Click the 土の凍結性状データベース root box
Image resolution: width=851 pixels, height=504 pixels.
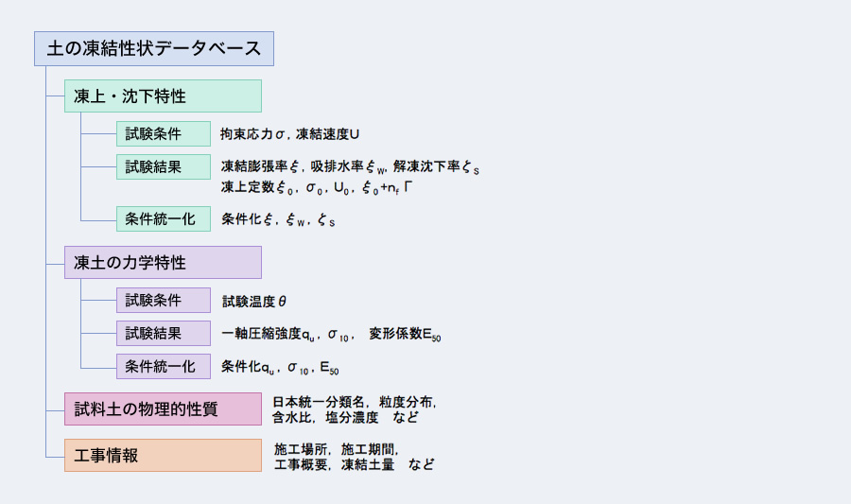pos(154,49)
